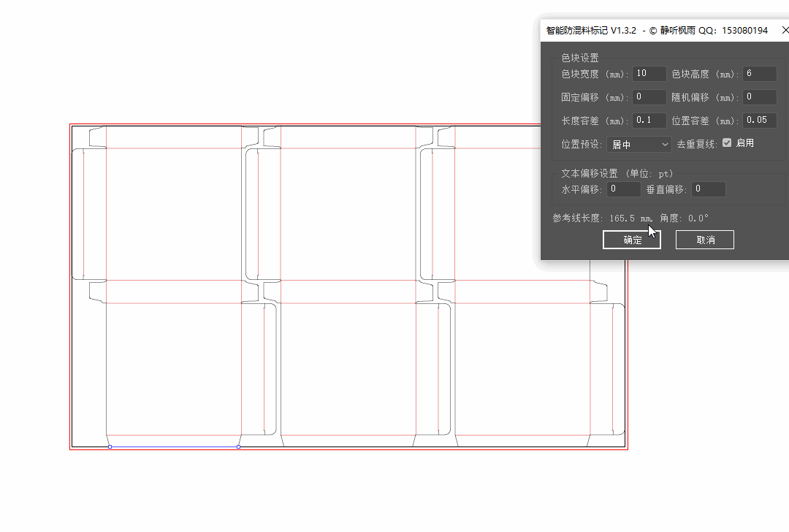Click the dialog title 智能防混料标记 V1.3.2
The height and width of the screenshot is (532, 789).
[x=591, y=31]
